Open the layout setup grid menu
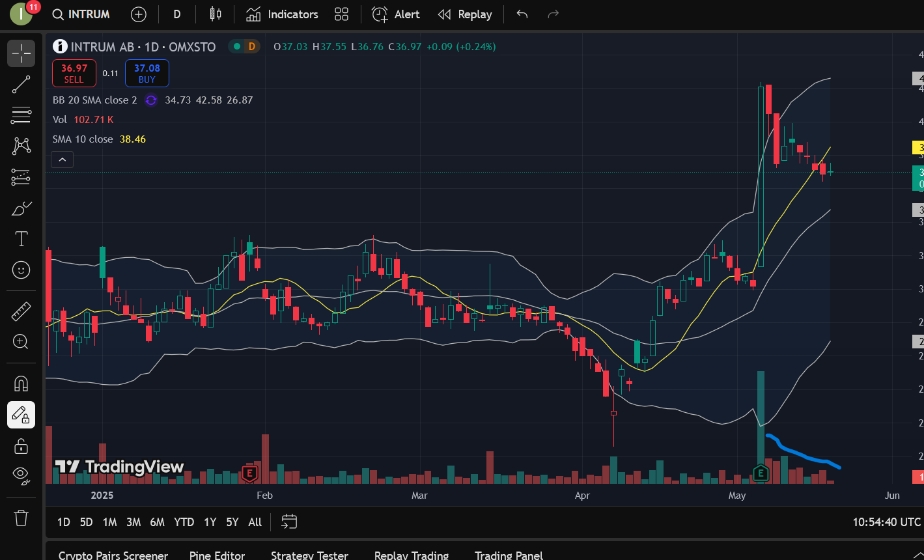The width and height of the screenshot is (924, 560). pyautogui.click(x=341, y=14)
